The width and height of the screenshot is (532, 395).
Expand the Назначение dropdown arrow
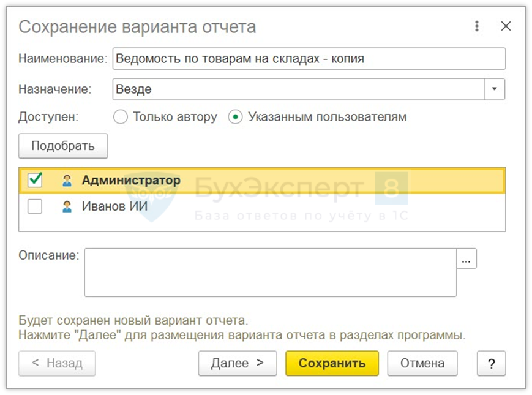tap(495, 89)
